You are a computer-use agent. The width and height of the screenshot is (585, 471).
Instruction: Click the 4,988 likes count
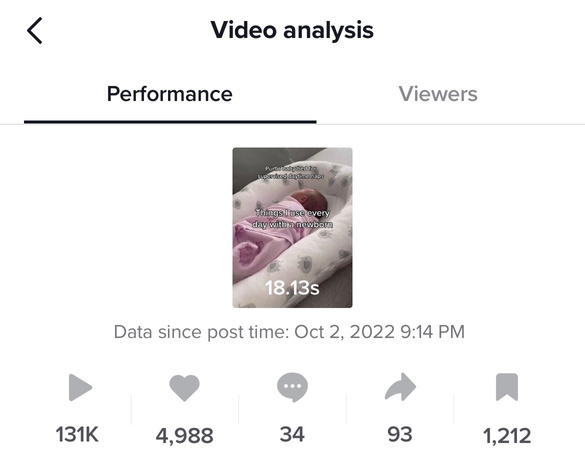point(184,435)
